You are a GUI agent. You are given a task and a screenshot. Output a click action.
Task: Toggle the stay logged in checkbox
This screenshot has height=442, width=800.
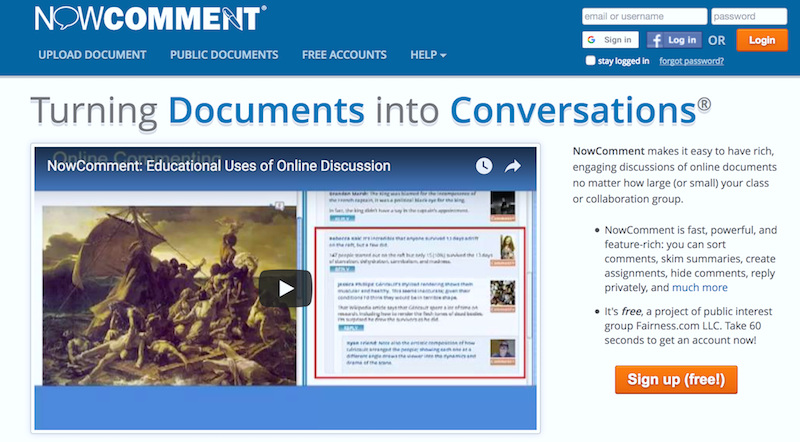[x=590, y=61]
